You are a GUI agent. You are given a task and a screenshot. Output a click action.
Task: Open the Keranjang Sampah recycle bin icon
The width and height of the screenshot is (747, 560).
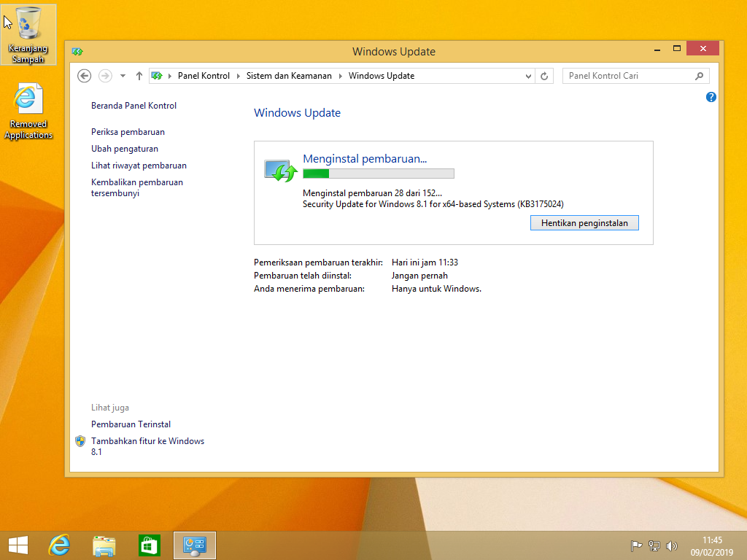(x=28, y=34)
